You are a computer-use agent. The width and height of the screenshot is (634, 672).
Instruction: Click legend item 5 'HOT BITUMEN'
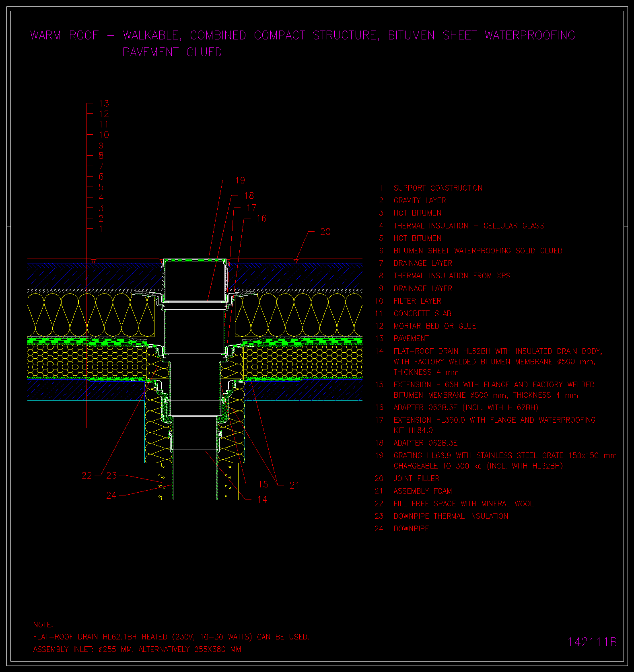click(x=417, y=238)
